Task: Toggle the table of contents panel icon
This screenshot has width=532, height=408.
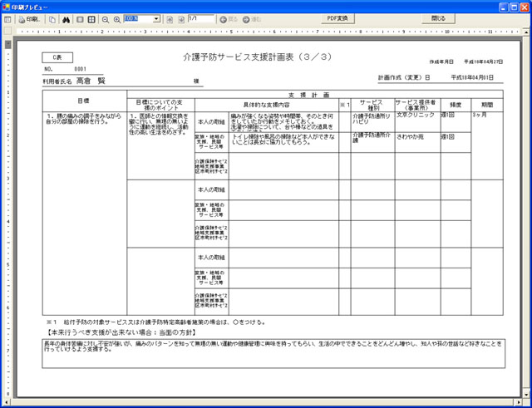Action: 7,18
